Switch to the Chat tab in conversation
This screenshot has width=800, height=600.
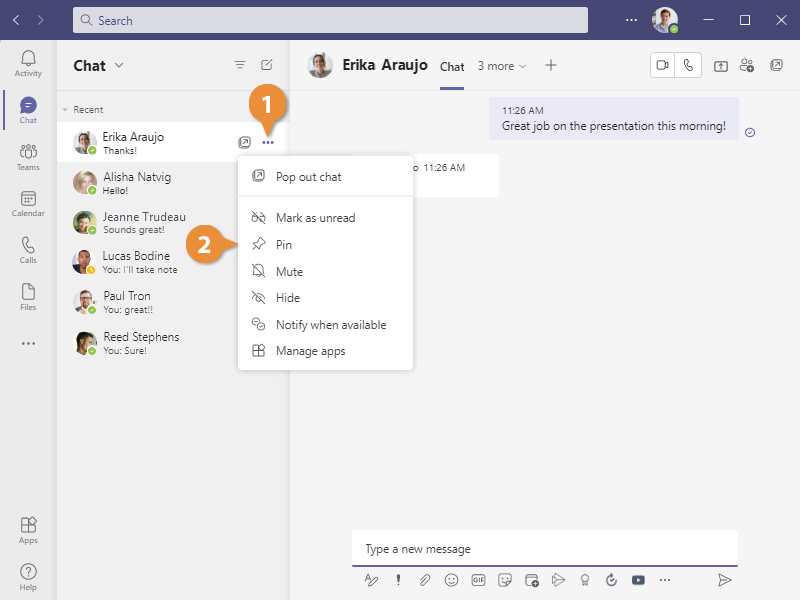tap(452, 67)
